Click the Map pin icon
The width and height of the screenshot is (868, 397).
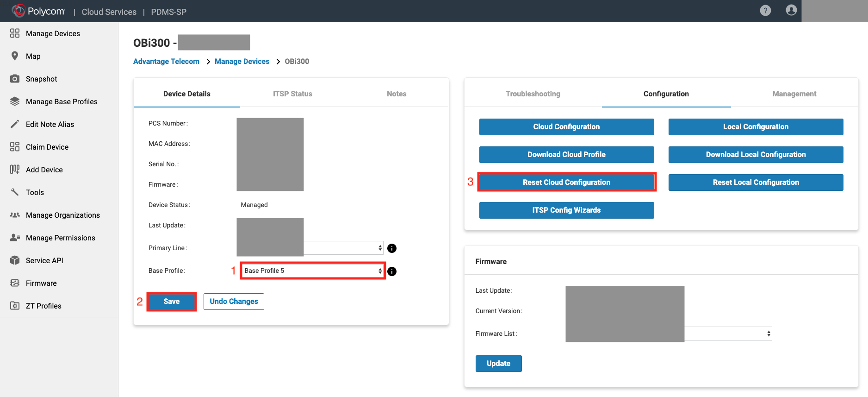[15, 56]
